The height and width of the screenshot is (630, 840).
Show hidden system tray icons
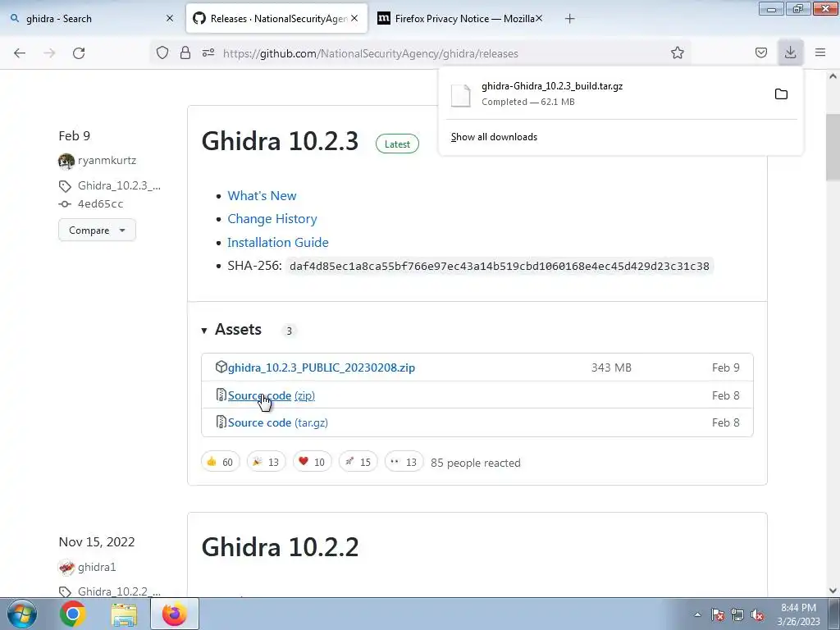pyautogui.click(x=697, y=614)
